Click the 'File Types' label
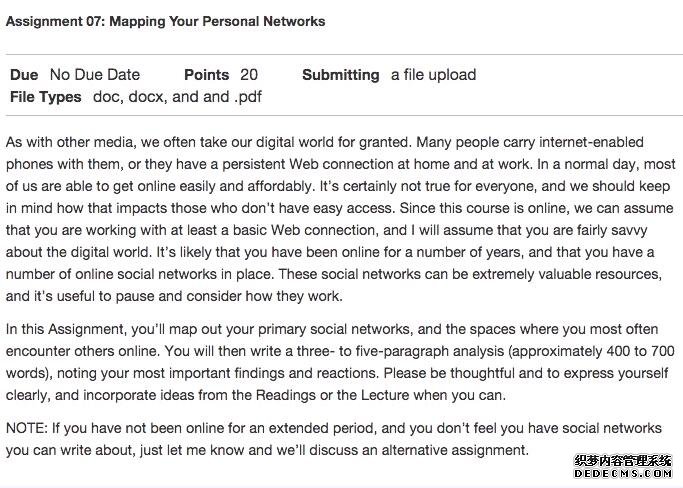This screenshot has width=683, height=488. pyautogui.click(x=46, y=97)
